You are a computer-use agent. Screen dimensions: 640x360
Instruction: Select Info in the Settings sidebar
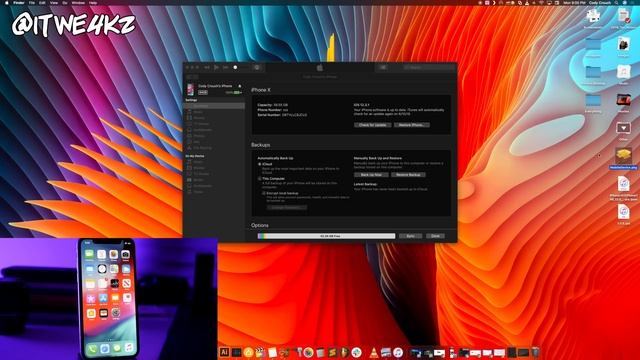(215, 142)
